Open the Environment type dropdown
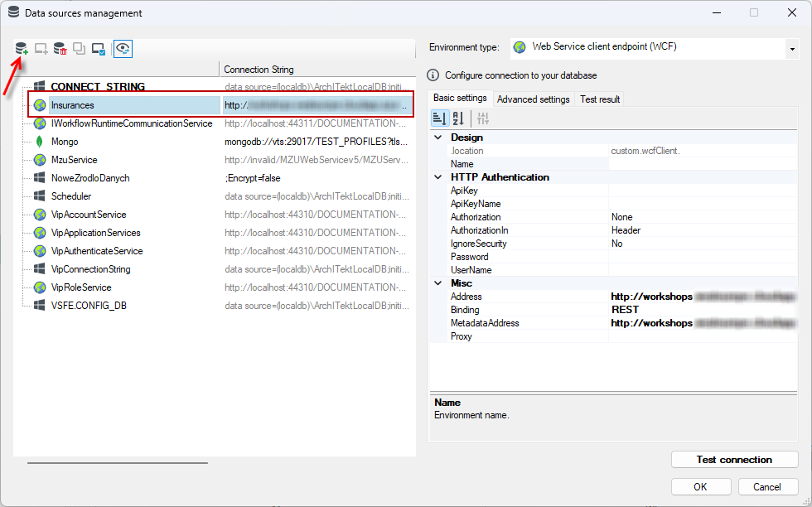The width and height of the screenshot is (812, 507). pyautogui.click(x=792, y=49)
